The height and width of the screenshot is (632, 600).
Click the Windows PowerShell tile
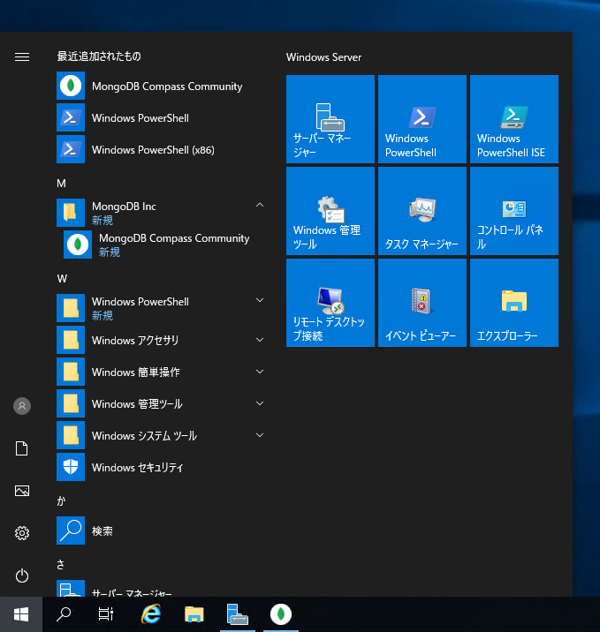tap(422, 119)
